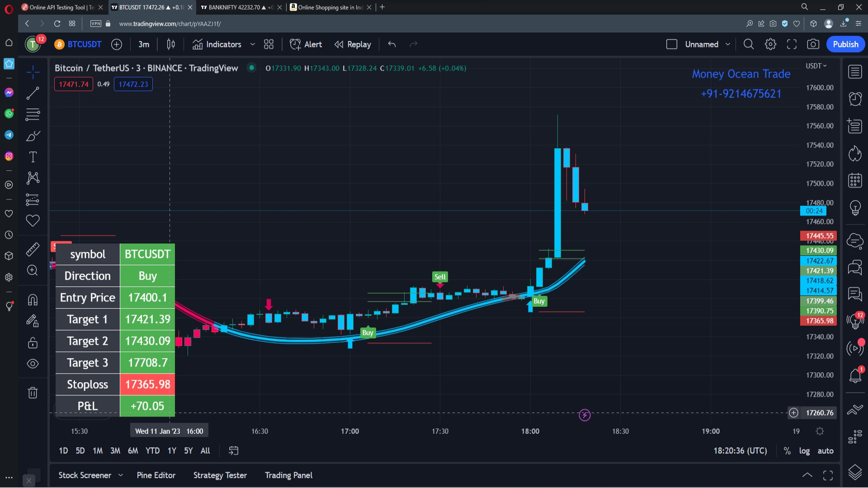This screenshot has height=488, width=868.
Task: Open the indicator templates grid icon
Action: tap(269, 44)
